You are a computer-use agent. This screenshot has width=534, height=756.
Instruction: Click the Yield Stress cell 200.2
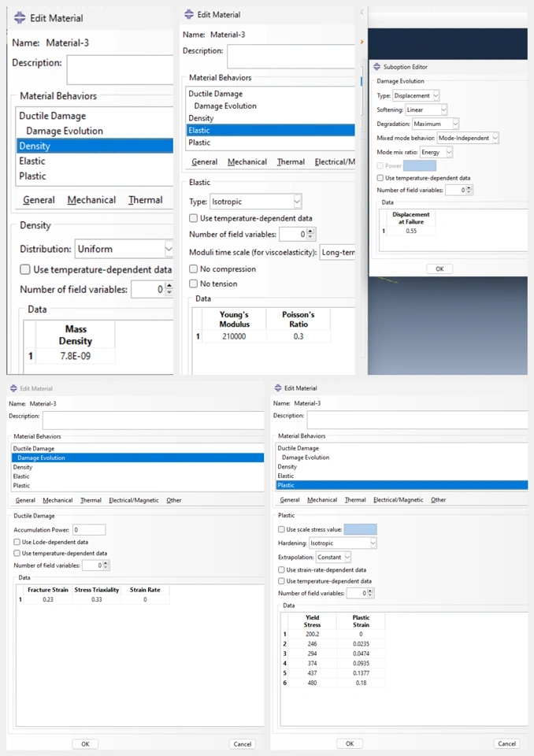(312, 635)
